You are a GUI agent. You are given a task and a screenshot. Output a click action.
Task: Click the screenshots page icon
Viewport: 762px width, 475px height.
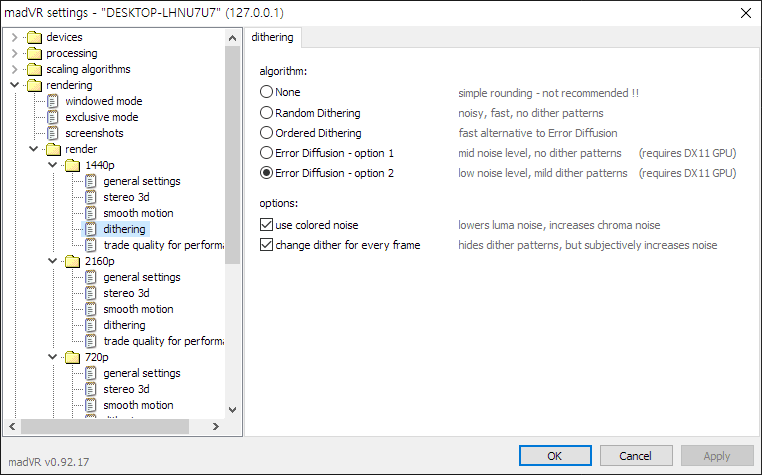tap(54, 133)
